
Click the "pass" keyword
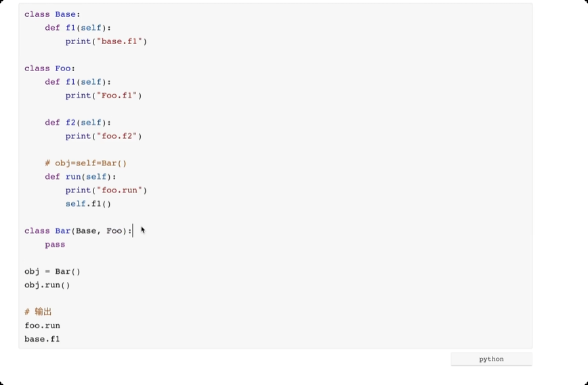click(55, 245)
